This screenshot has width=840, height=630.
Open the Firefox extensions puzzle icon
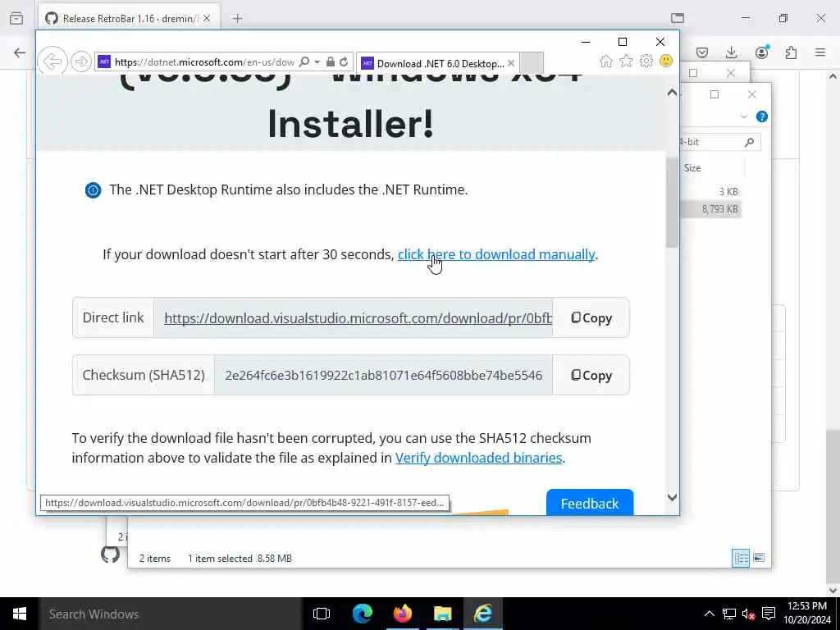[791, 52]
